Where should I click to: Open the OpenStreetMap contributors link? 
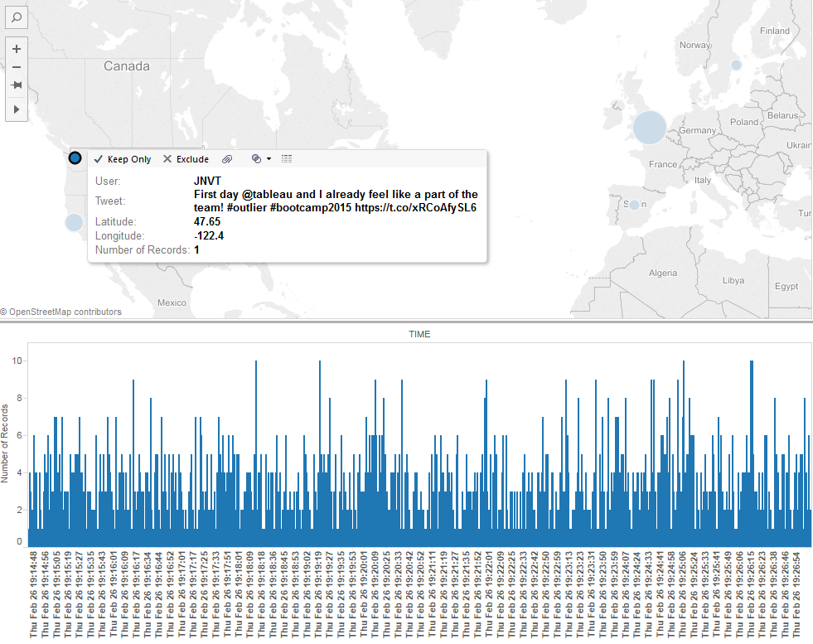click(x=61, y=312)
